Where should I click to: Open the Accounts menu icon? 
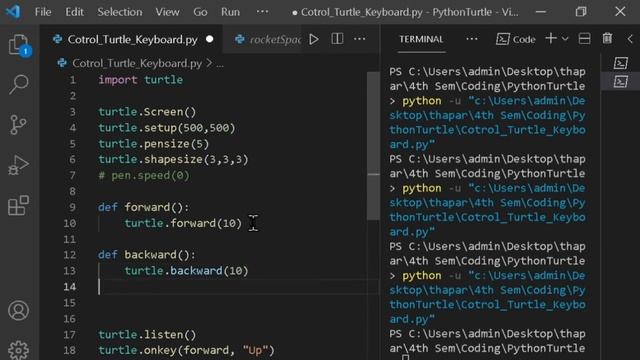[18, 311]
